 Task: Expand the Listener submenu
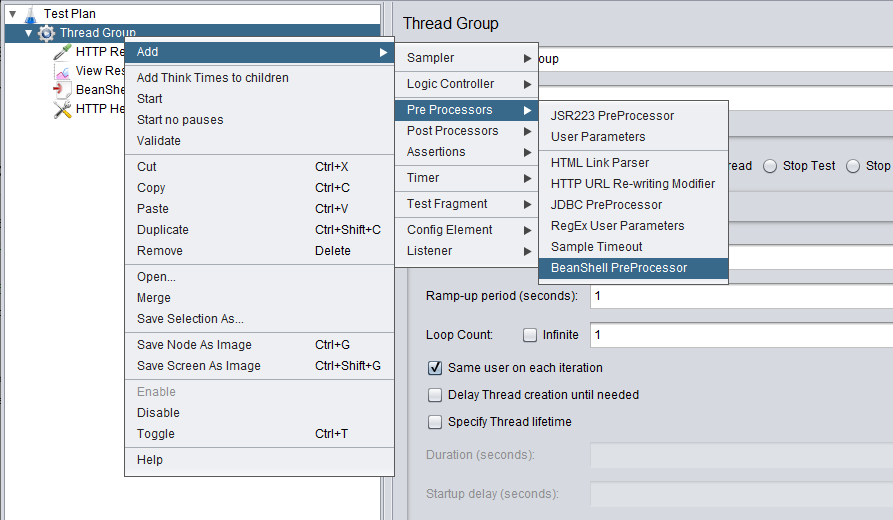(467, 251)
